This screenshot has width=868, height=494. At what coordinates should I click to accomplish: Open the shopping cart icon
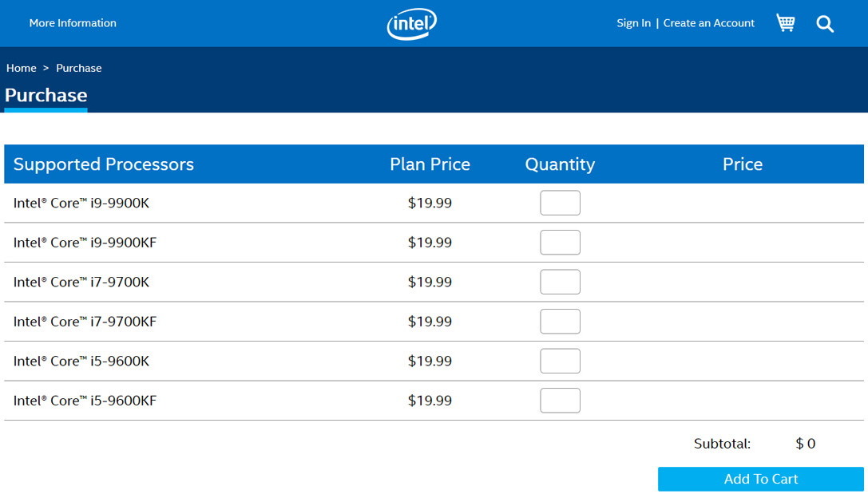click(786, 23)
